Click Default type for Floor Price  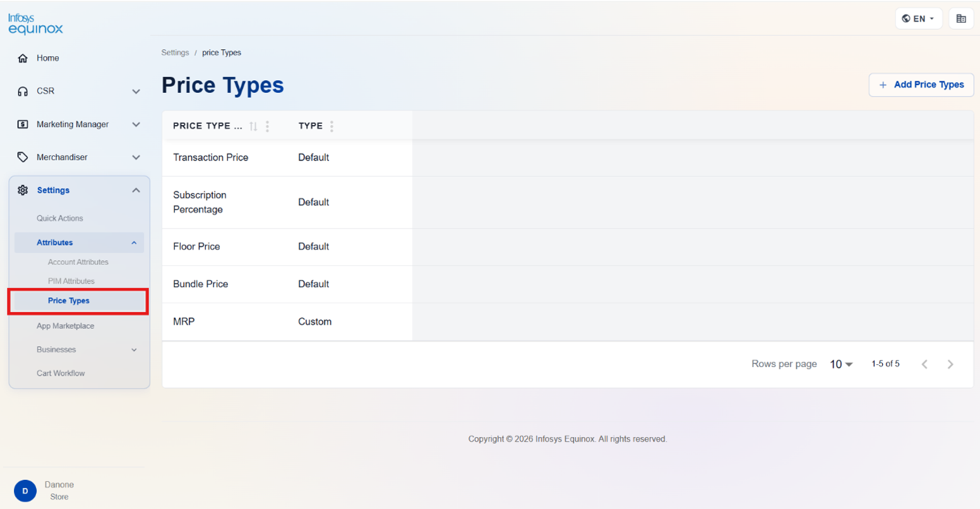pos(313,246)
